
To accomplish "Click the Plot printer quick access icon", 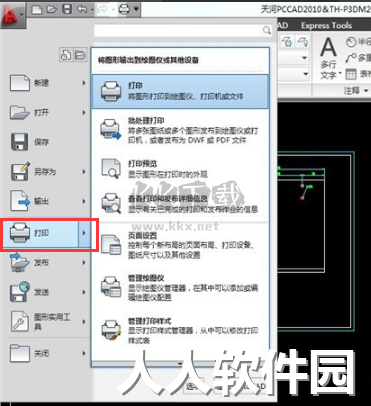I will 124,9.
